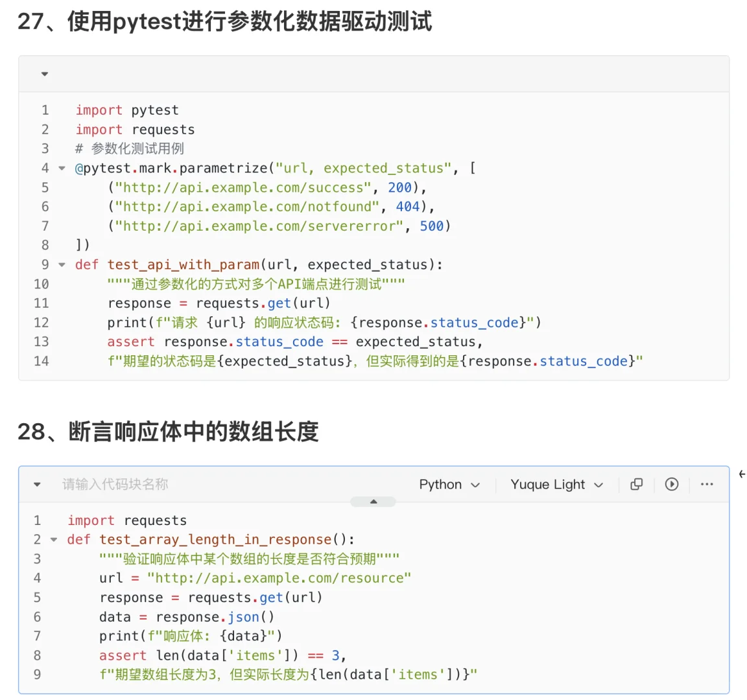Click the print statement with "响应体"
Screen dimensions: 747x700
click(x=191, y=636)
